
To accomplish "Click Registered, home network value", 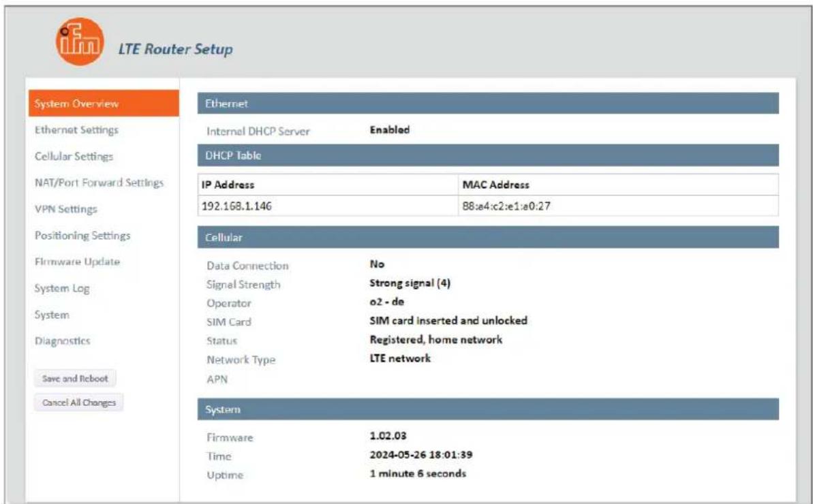I will coord(436,340).
